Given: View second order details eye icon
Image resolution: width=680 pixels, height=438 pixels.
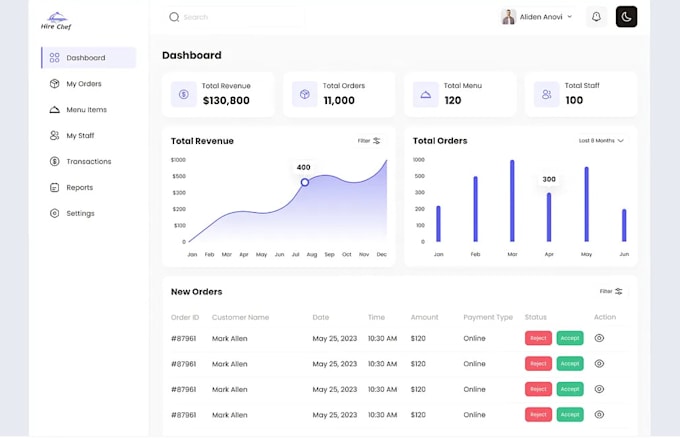Looking at the screenshot, I should pyautogui.click(x=599, y=364).
